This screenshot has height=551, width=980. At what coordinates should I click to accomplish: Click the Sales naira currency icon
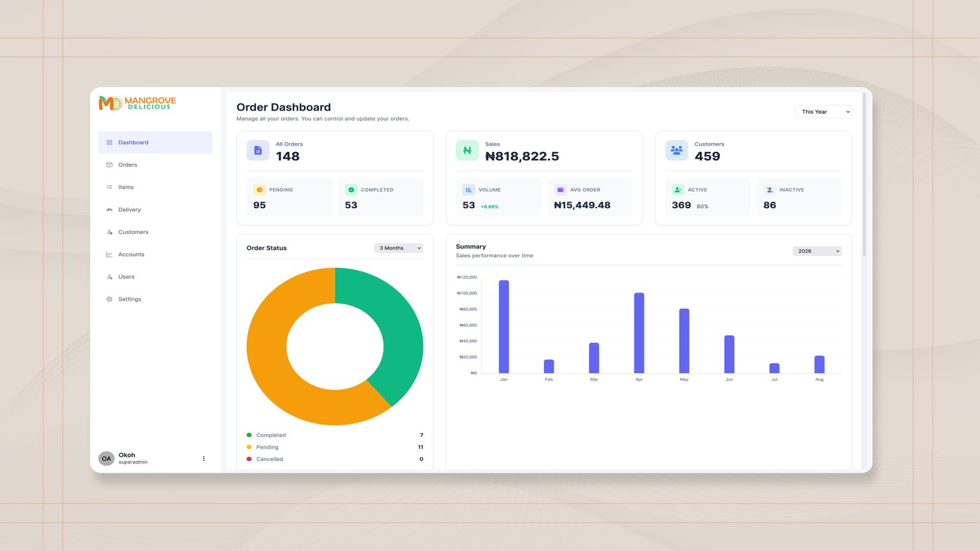[x=467, y=151]
